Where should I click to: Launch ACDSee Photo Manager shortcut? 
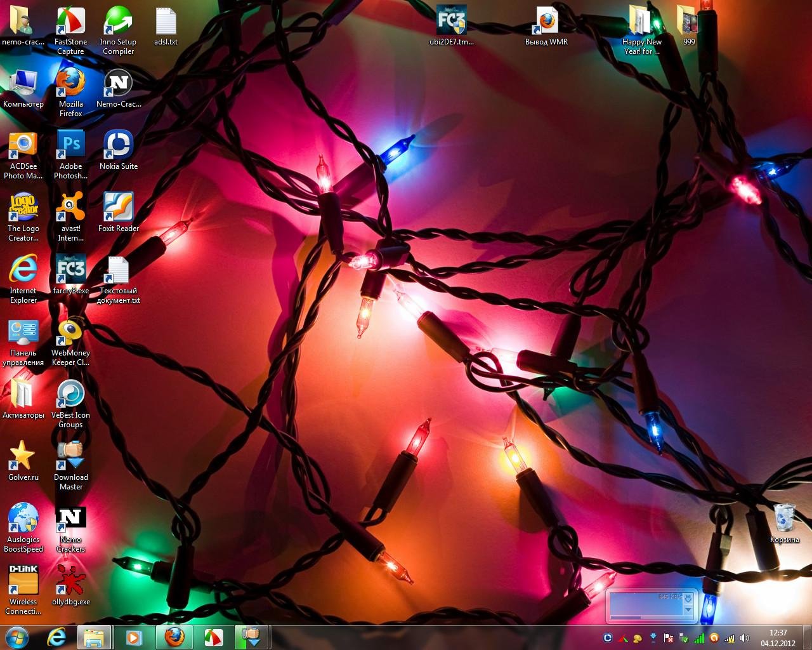(x=23, y=156)
